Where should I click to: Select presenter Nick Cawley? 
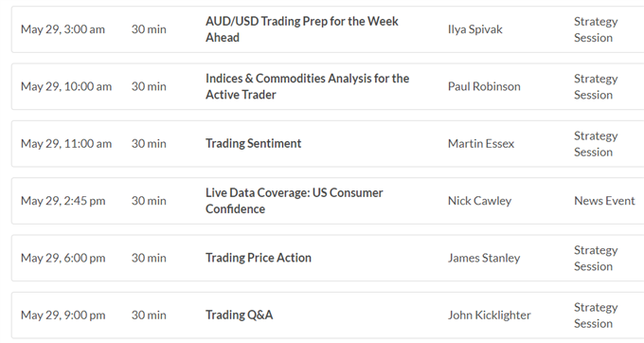pyautogui.click(x=479, y=201)
